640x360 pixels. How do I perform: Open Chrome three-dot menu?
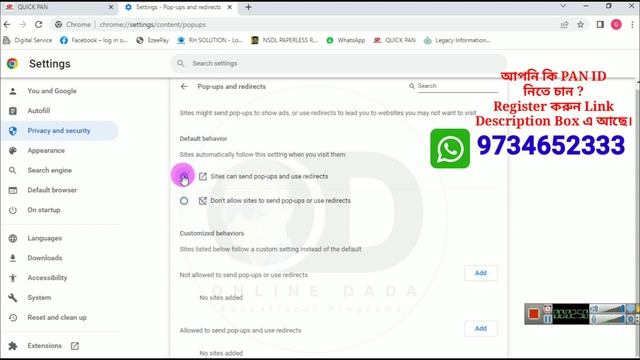pos(632,24)
